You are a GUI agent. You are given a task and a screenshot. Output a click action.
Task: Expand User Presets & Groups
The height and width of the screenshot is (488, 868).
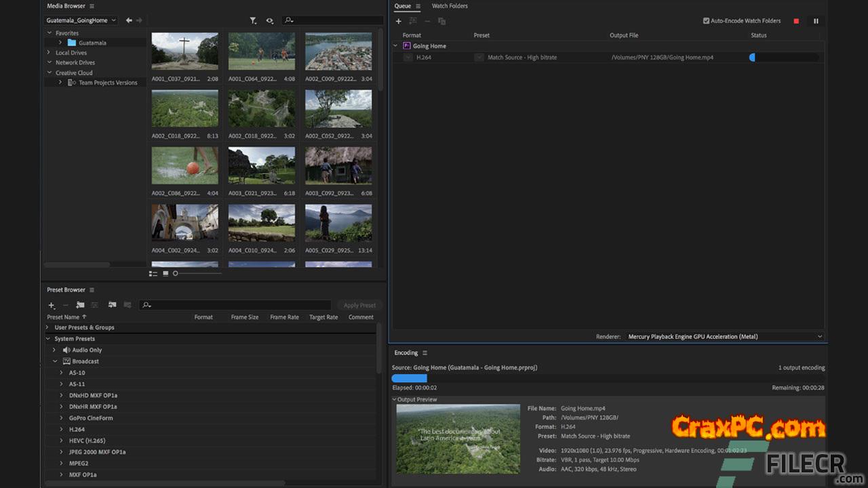47,327
